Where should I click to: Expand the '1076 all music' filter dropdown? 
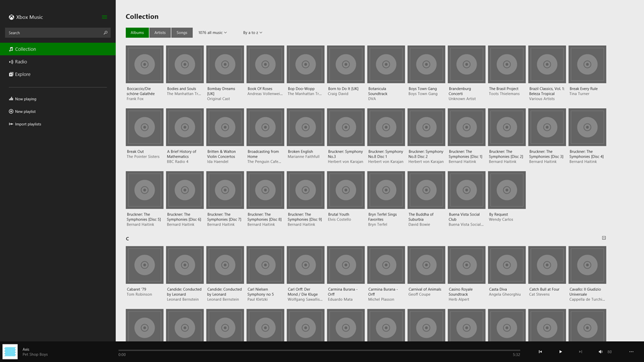tap(213, 33)
